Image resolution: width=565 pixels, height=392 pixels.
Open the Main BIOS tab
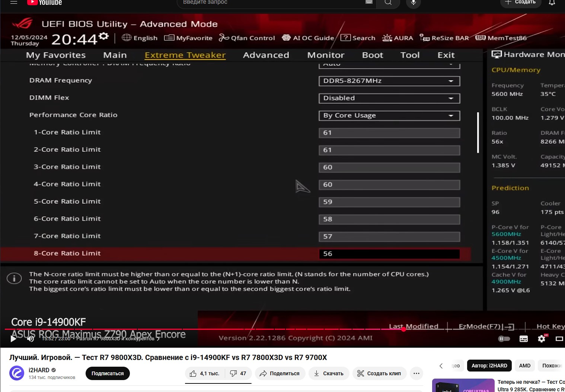pyautogui.click(x=115, y=55)
